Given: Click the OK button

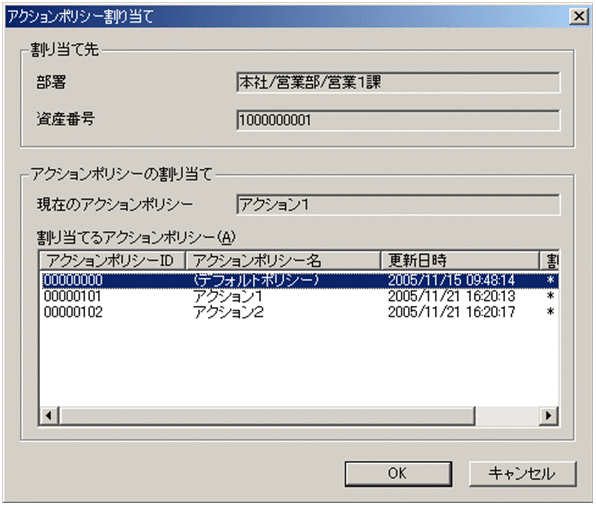Looking at the screenshot, I should tap(398, 474).
